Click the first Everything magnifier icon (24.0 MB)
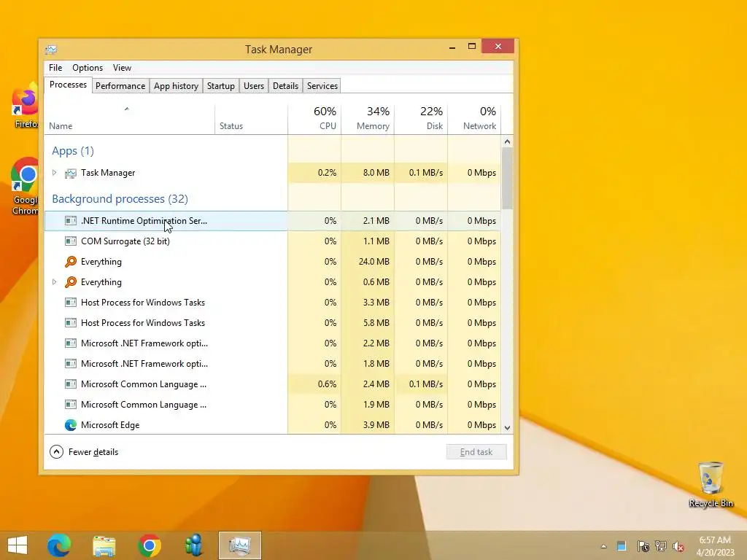747x560 pixels. click(71, 262)
